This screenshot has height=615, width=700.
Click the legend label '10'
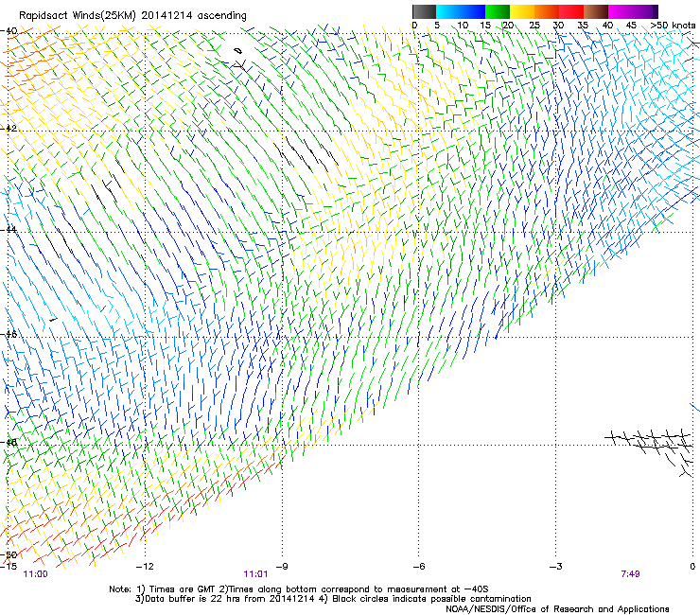pyautogui.click(x=463, y=25)
